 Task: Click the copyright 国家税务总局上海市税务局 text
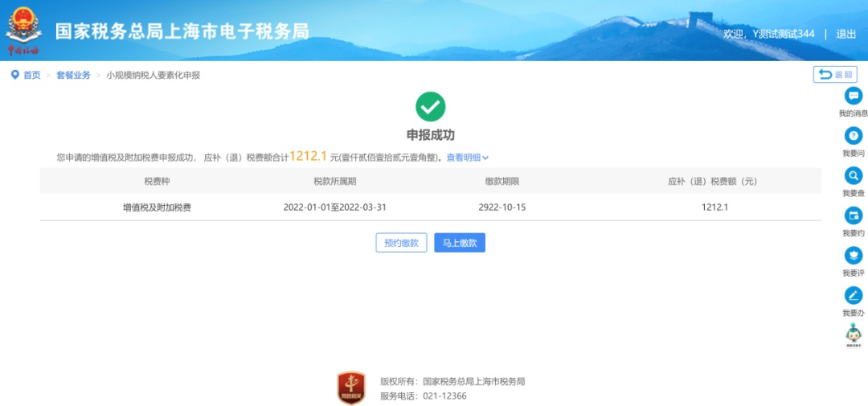tap(474, 381)
